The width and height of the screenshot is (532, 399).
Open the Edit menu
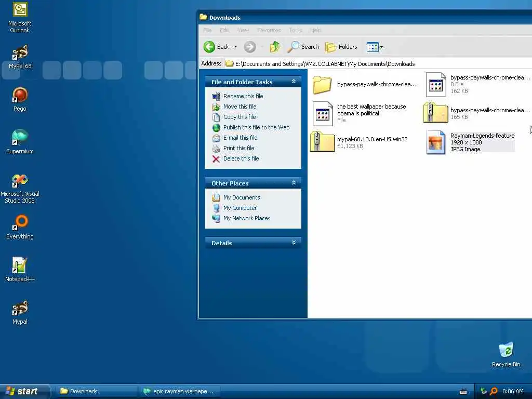click(x=224, y=30)
